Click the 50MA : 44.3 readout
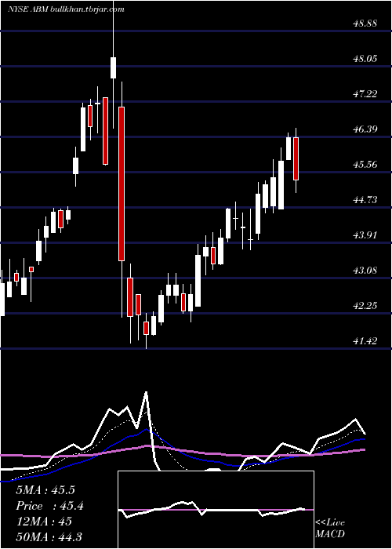 pos(49,536)
